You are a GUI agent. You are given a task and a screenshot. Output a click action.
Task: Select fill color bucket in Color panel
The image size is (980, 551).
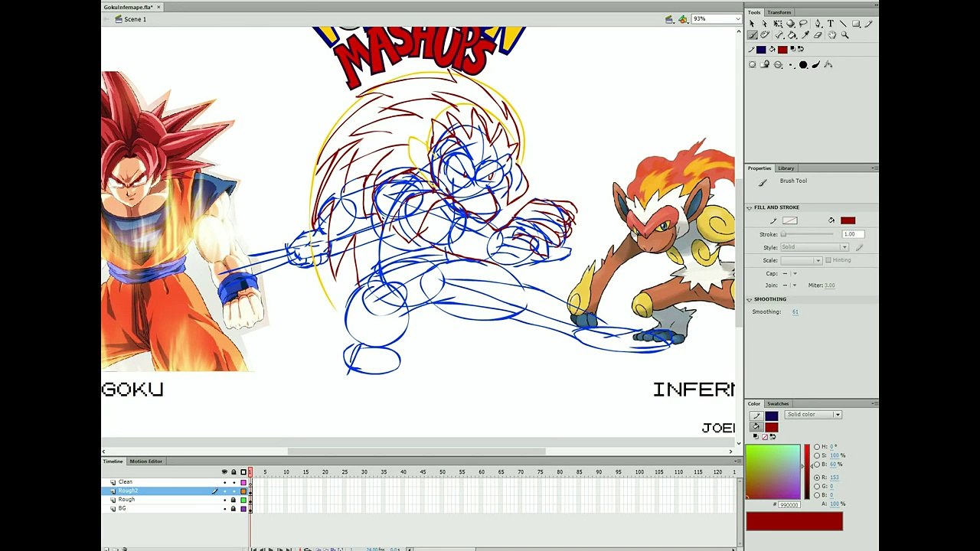(x=756, y=426)
